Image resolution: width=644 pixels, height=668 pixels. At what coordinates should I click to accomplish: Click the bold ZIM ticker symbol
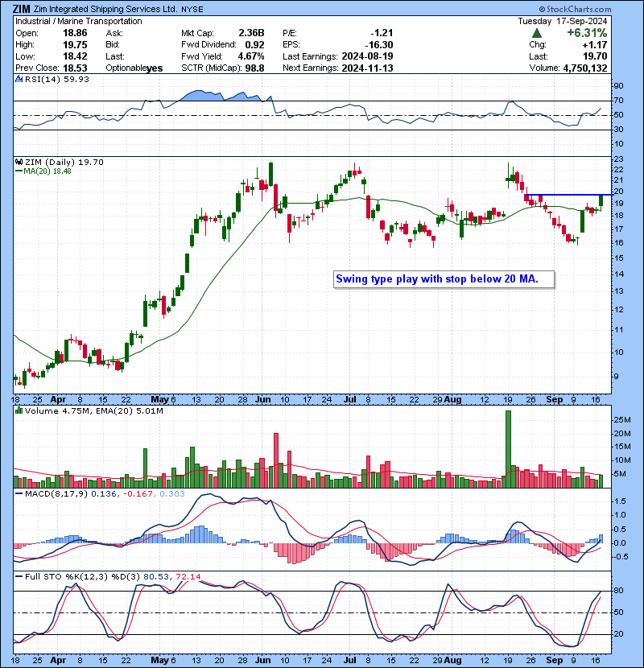pos(22,9)
